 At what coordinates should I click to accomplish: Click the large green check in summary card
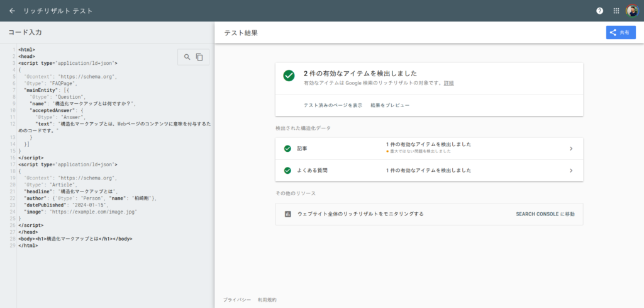point(289,76)
